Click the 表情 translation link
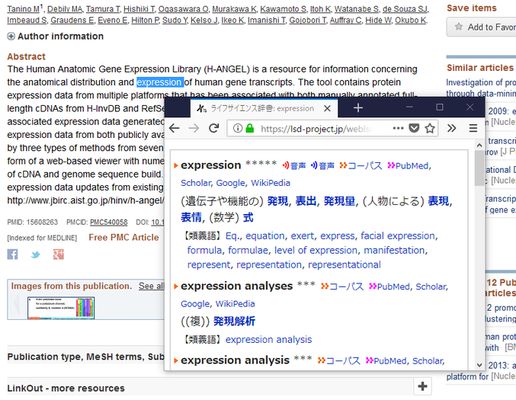This screenshot has height=400, width=516. pos(191,218)
